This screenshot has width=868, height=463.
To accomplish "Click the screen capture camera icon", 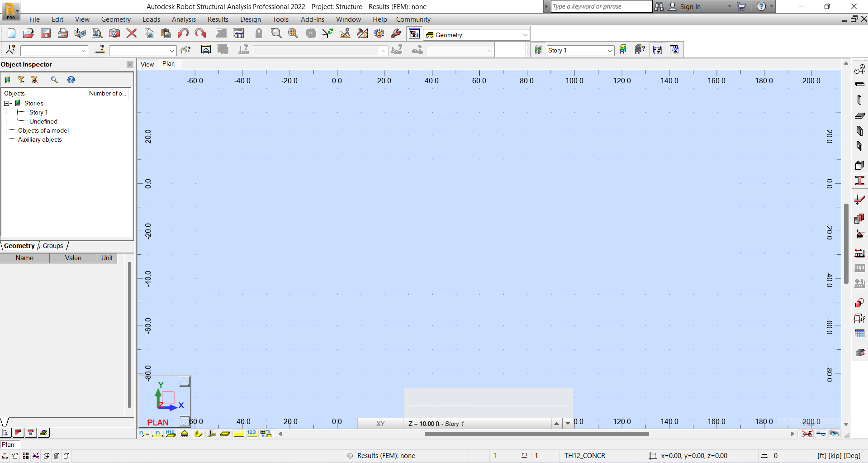I will (x=114, y=33).
